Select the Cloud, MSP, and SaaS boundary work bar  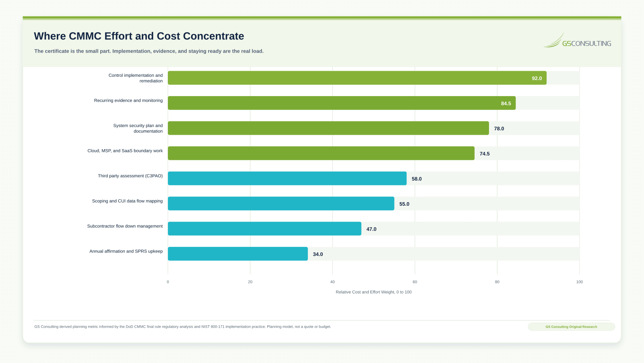pyautogui.click(x=321, y=153)
